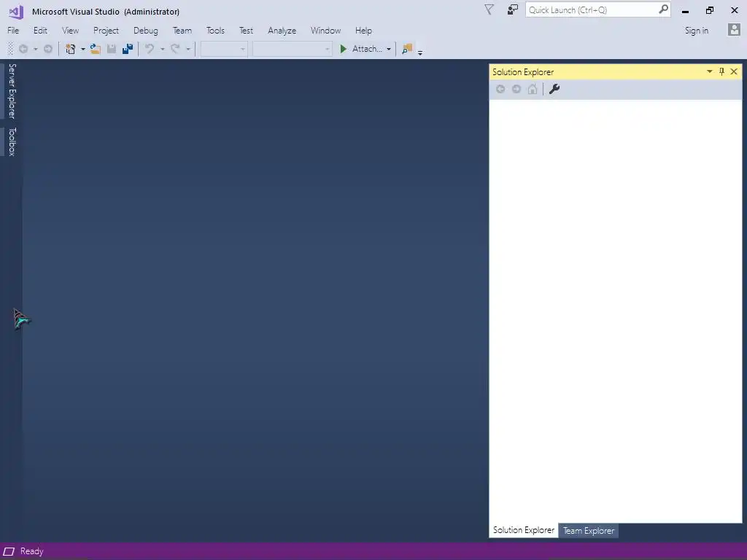The height and width of the screenshot is (560, 747).
Task: Click the Undo toolbar icon
Action: point(150,49)
